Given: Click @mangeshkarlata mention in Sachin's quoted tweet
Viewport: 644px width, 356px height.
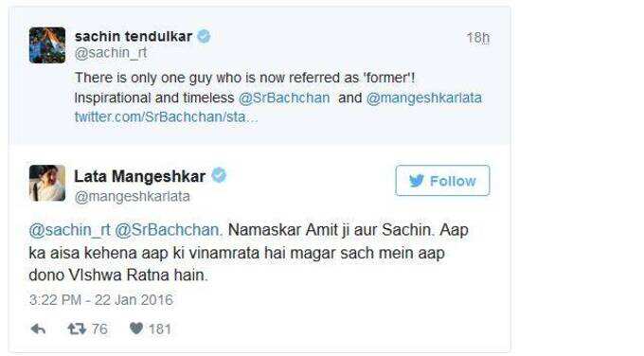Looking at the screenshot, I should click(423, 98).
